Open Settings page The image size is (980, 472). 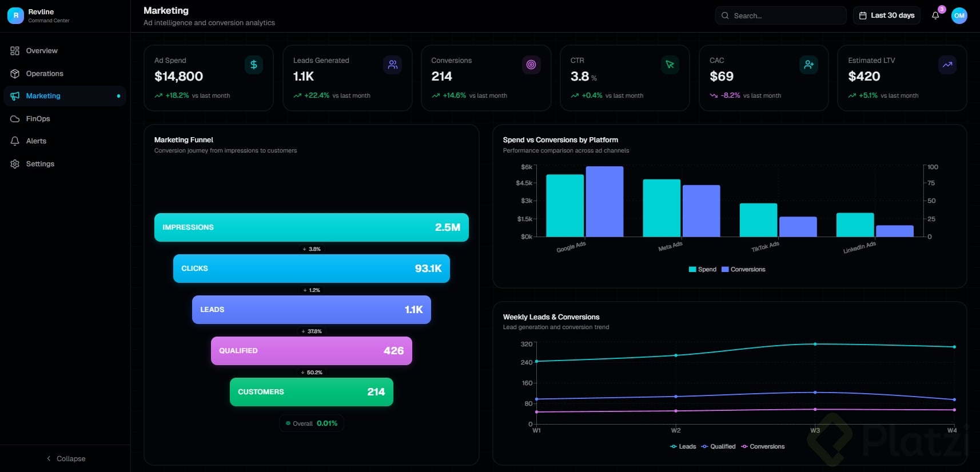click(65, 164)
